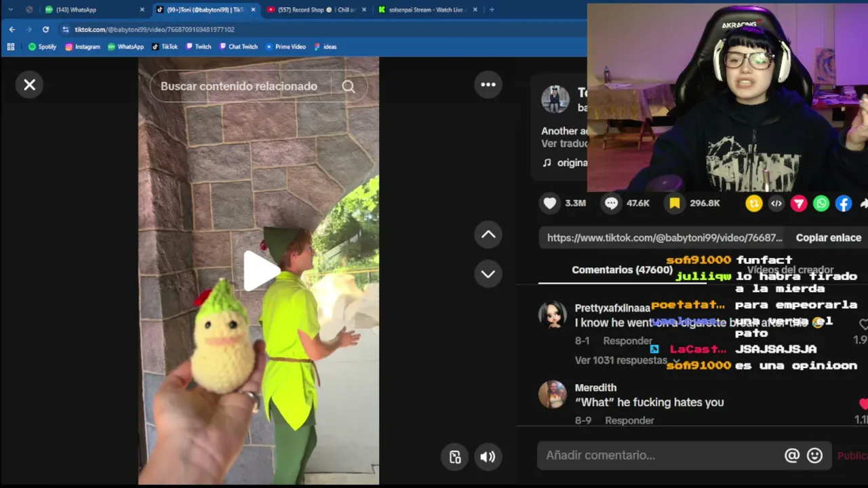
Task: Open the Twitch bookmark
Action: tap(199, 47)
